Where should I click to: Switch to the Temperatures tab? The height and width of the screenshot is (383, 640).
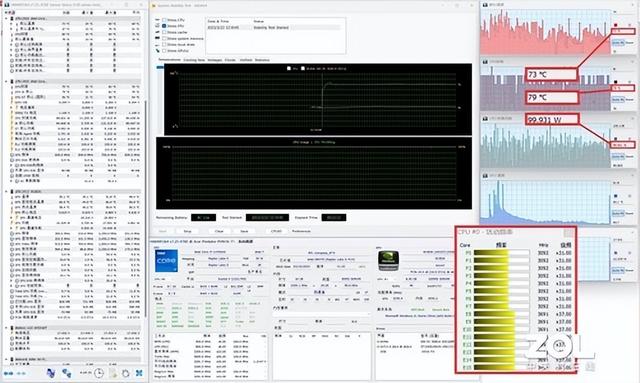169,60
